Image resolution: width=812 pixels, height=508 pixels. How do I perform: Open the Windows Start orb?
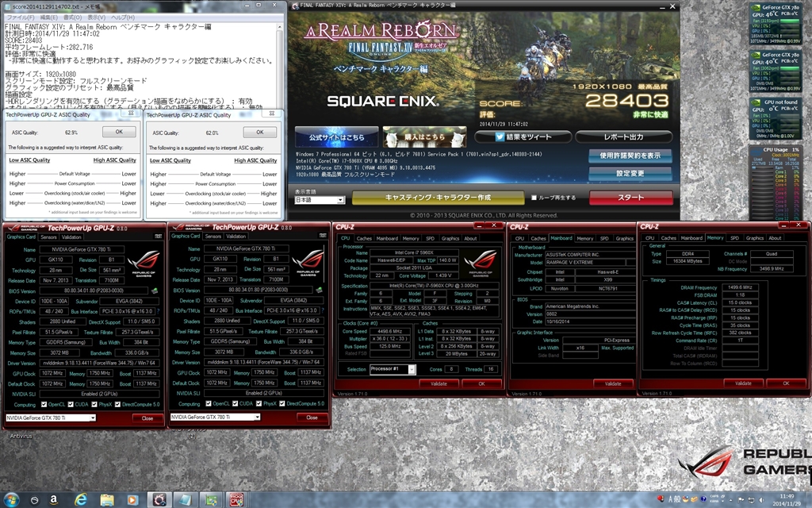(11, 500)
